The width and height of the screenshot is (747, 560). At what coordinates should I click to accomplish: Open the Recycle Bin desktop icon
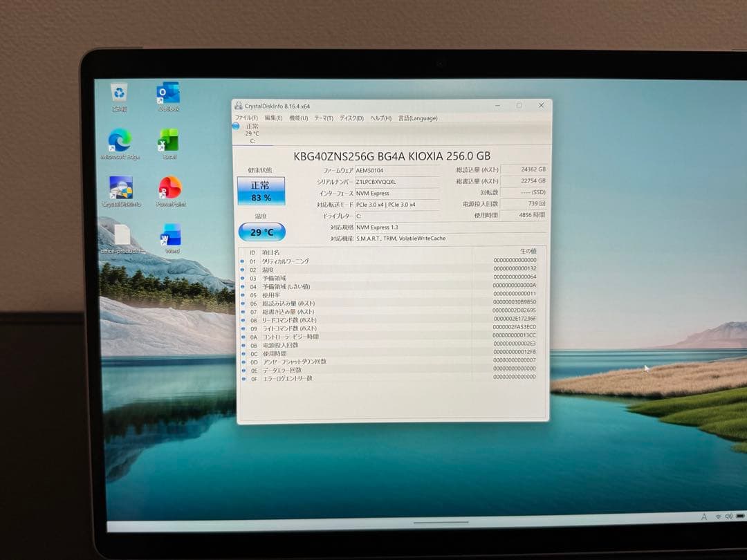click(x=119, y=96)
